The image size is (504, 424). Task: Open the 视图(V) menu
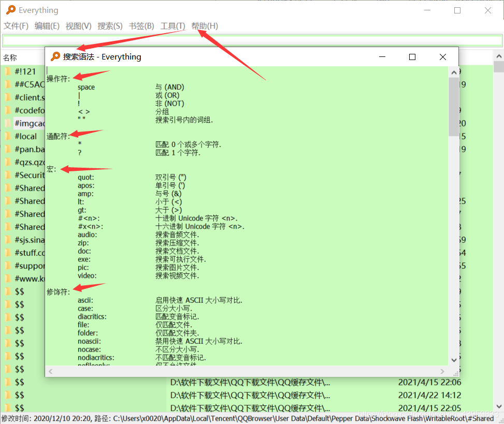78,26
